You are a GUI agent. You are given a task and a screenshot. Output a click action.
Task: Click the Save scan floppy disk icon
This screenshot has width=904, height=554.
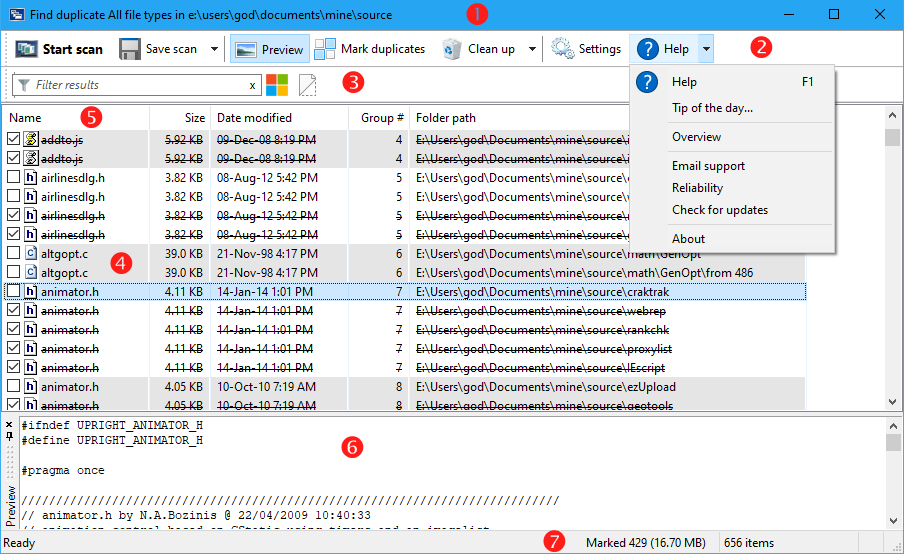click(130, 49)
